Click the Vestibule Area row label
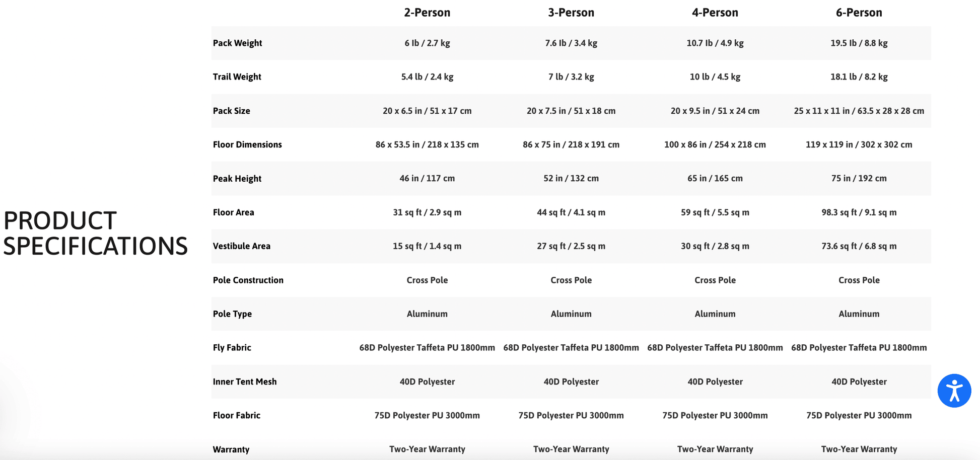980x460 pixels. [x=241, y=246]
